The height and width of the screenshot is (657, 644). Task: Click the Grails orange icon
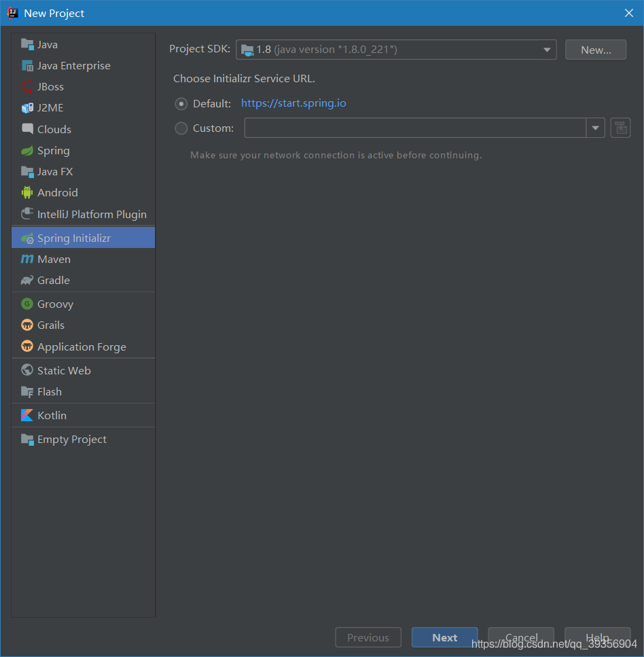pyautogui.click(x=27, y=325)
